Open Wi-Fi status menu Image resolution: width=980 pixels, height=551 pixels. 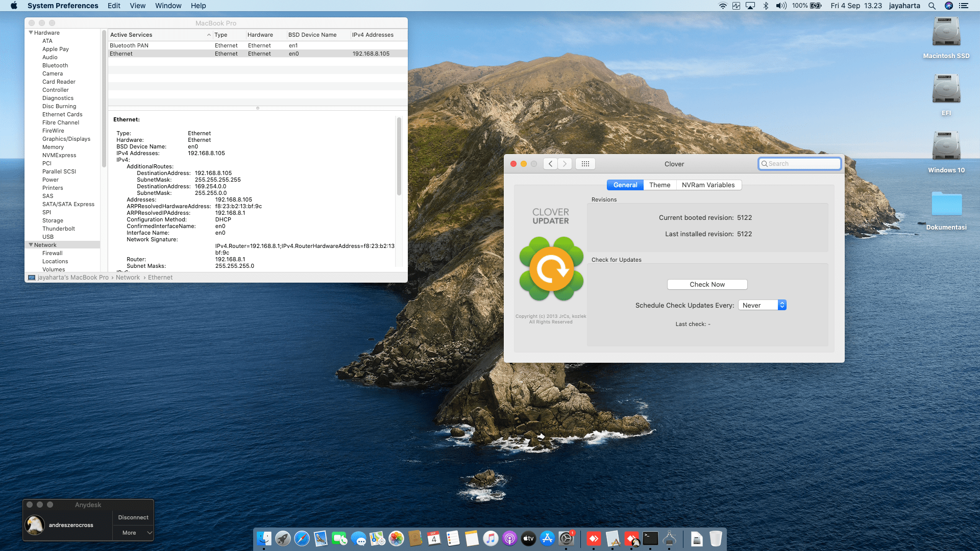click(723, 6)
